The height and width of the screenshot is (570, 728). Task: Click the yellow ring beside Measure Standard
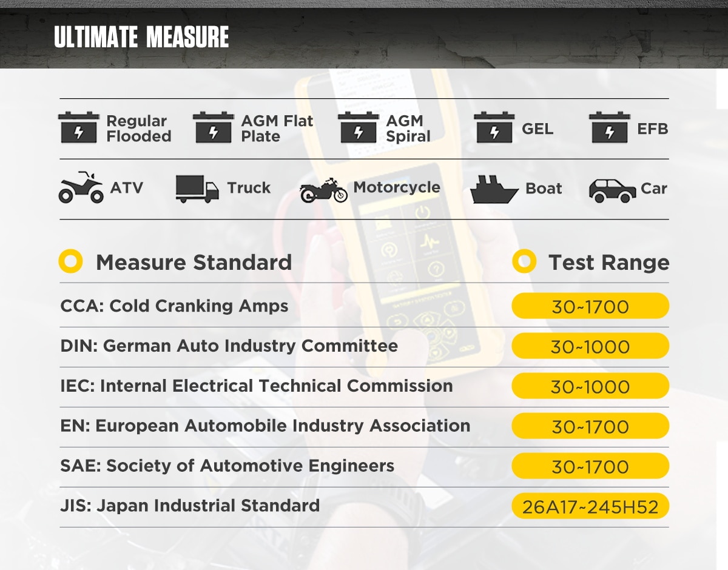point(70,262)
